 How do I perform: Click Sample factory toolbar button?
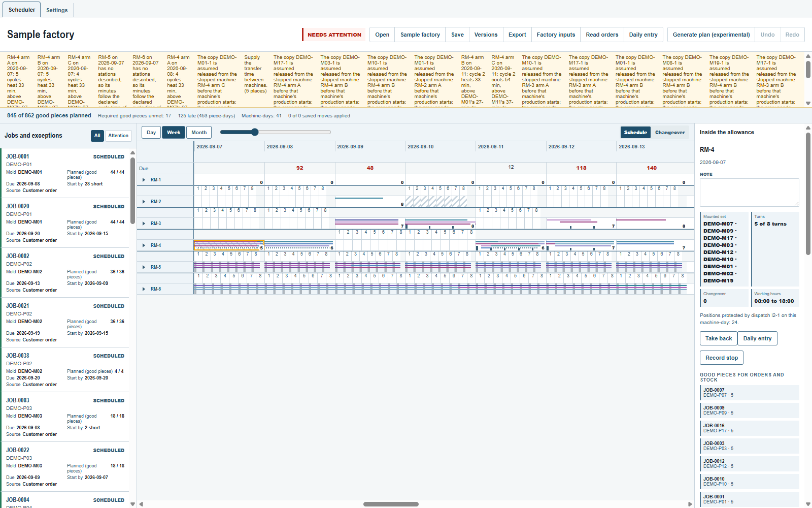click(x=420, y=35)
